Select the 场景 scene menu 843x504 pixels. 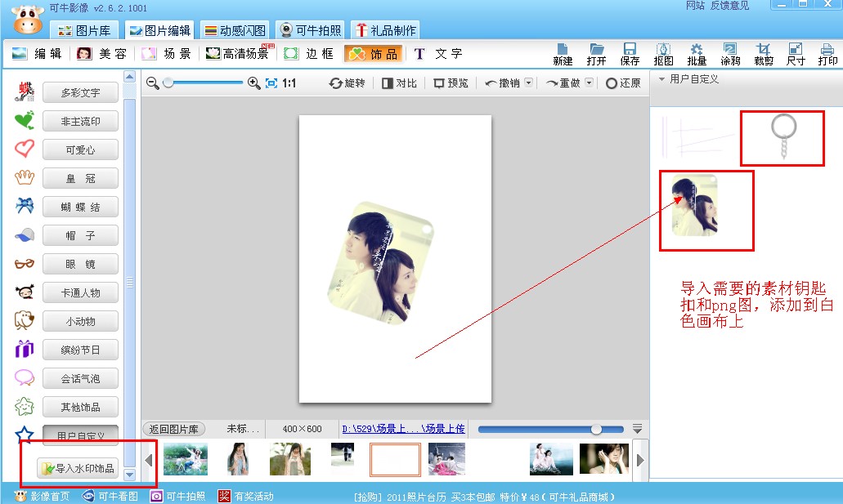[x=166, y=54]
